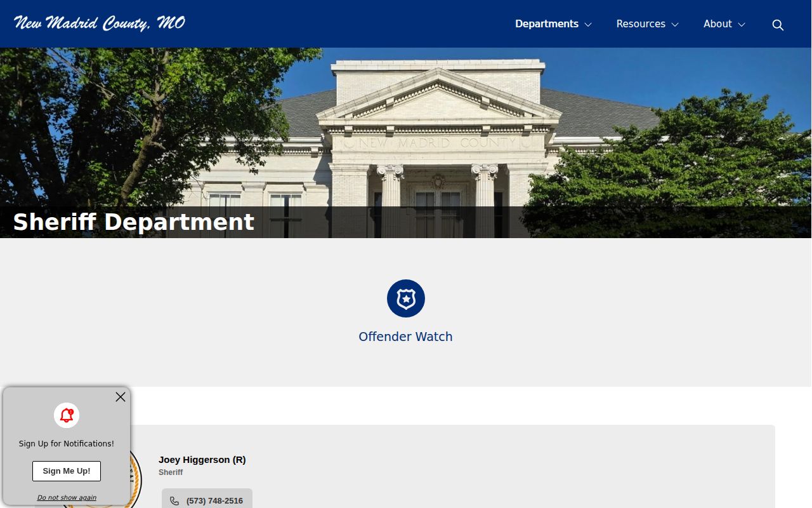Open the Offender Watch link

(406, 337)
